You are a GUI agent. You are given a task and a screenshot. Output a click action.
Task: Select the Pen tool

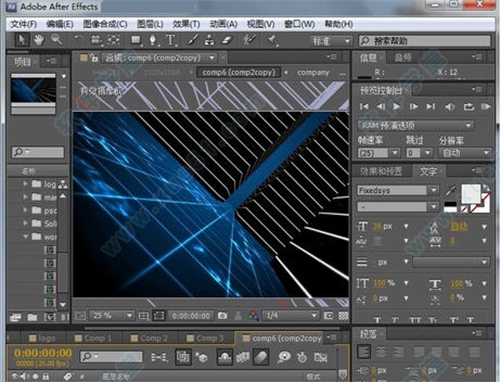153,40
